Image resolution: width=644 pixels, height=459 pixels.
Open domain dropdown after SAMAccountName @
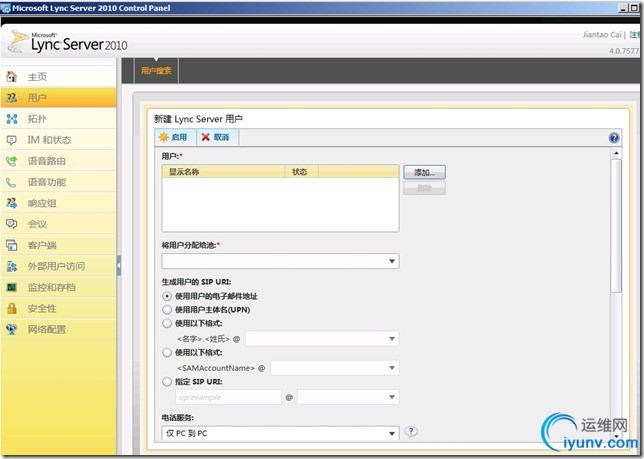[x=335, y=368]
